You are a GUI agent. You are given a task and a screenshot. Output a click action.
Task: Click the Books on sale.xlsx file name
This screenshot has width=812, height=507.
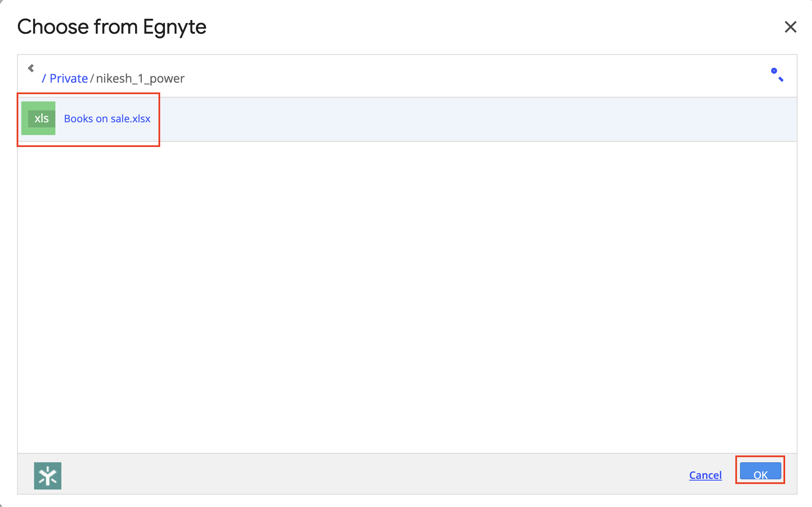coord(107,118)
